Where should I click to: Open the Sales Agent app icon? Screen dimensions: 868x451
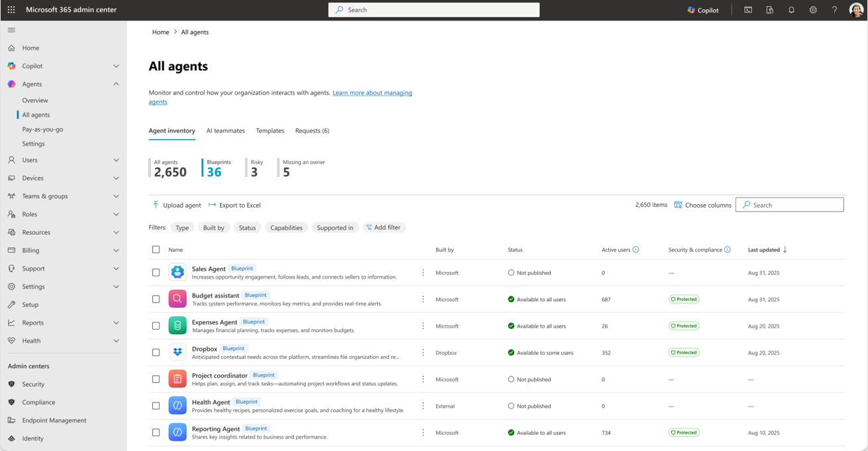point(178,272)
